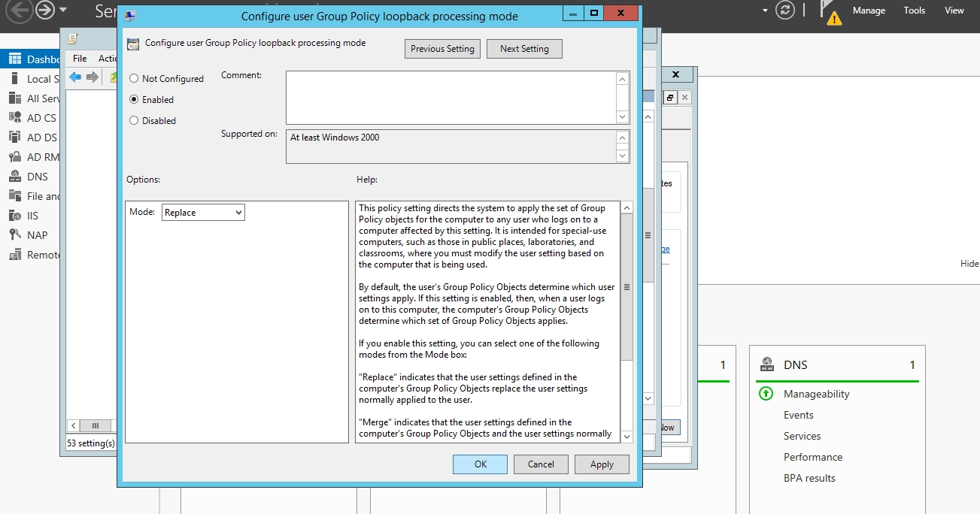This screenshot has width=980, height=514.
Task: Open the Manage menu
Action: [x=869, y=11]
